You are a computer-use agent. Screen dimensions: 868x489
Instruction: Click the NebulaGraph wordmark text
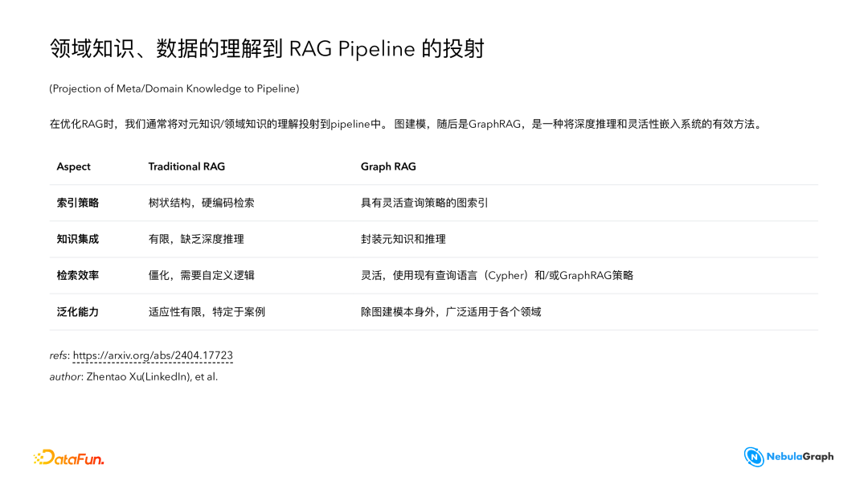click(799, 456)
